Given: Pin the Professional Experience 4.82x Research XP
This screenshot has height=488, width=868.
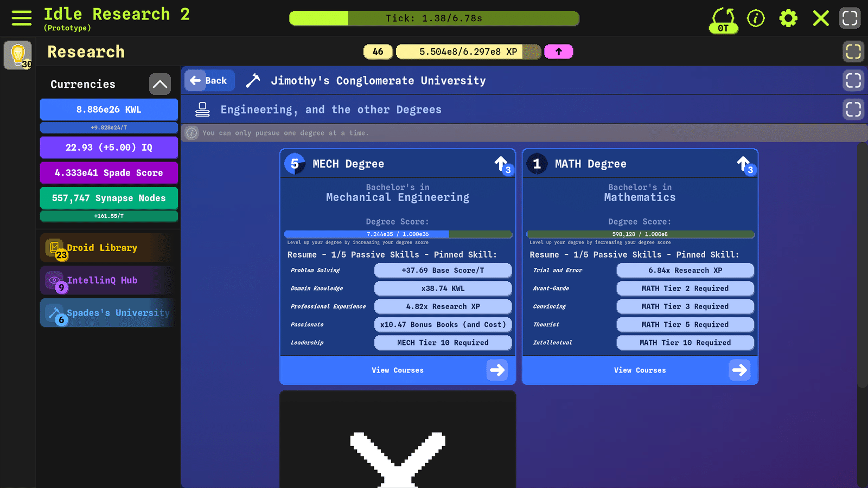Looking at the screenshot, I should (443, 306).
